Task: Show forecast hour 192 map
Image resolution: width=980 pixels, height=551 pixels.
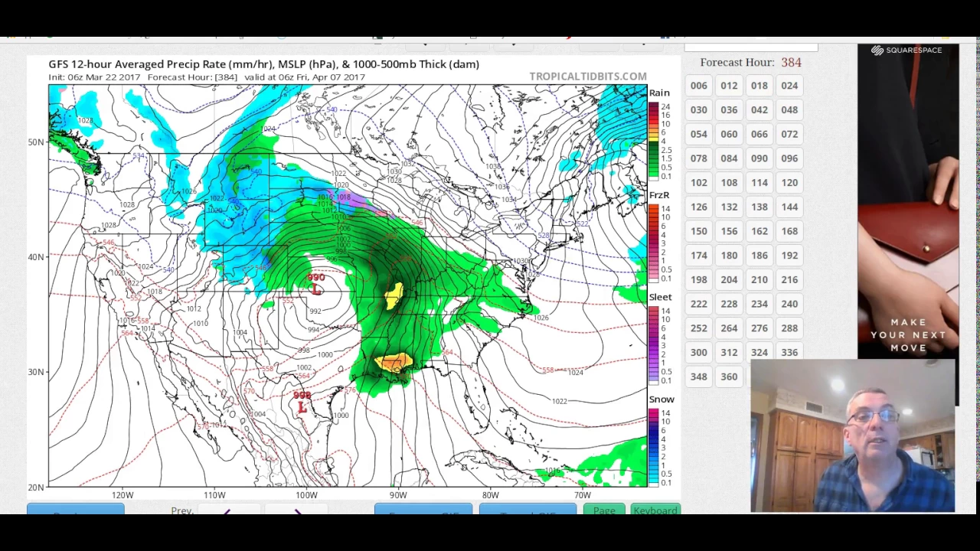Action: point(789,256)
